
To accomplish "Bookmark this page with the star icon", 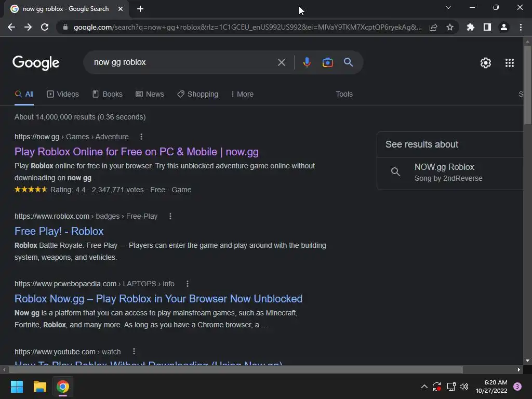I will click(450, 27).
